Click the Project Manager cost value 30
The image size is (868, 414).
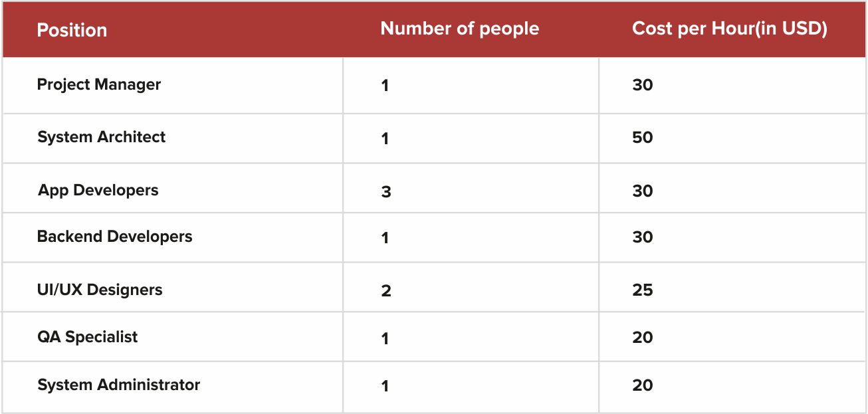643,85
